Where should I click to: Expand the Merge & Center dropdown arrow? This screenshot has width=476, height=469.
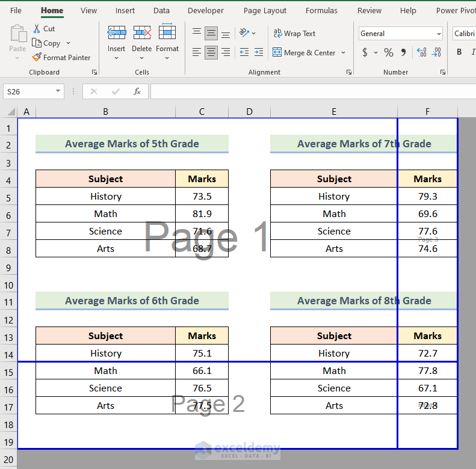pyautogui.click(x=344, y=53)
